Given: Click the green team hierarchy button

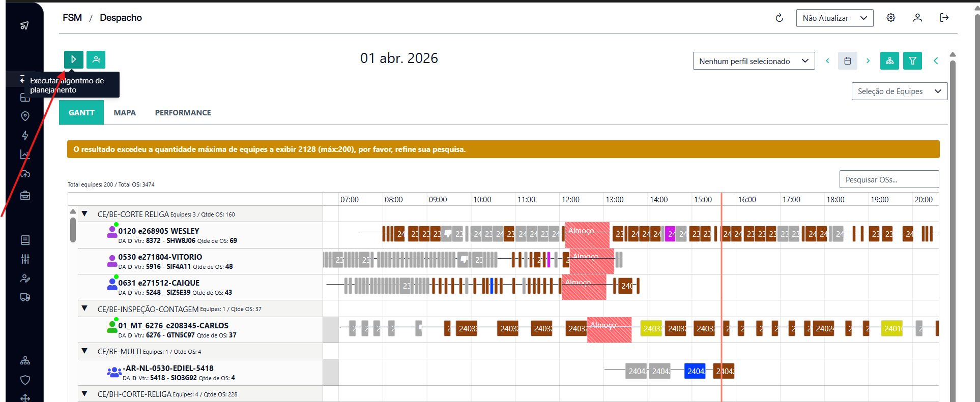Looking at the screenshot, I should (889, 61).
